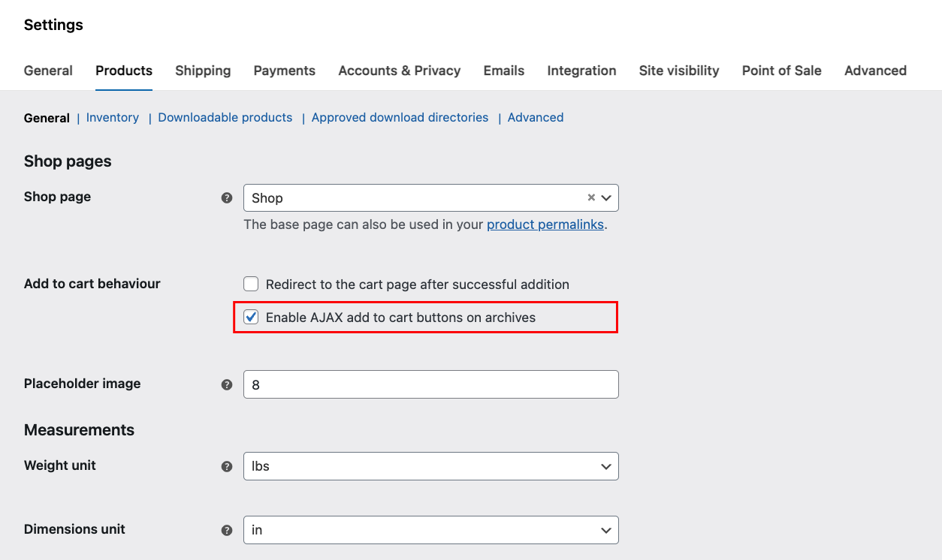Open the Integration tab
The width and height of the screenshot is (942, 560).
click(582, 71)
